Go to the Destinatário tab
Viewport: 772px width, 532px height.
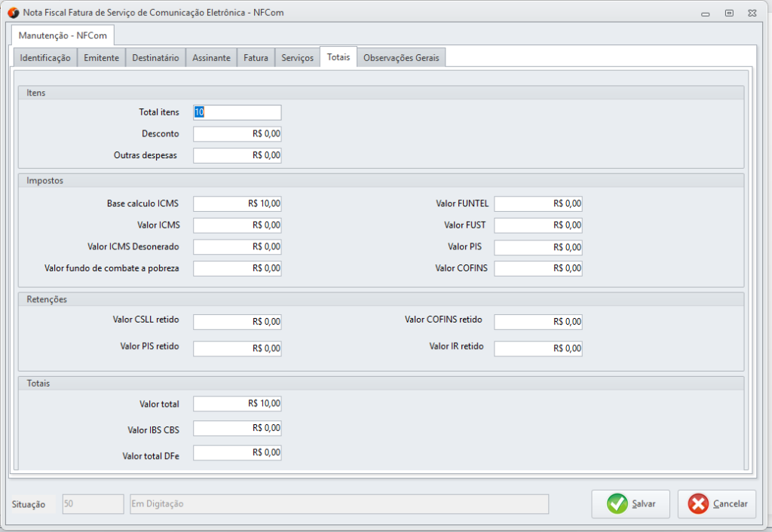pyautogui.click(x=155, y=58)
